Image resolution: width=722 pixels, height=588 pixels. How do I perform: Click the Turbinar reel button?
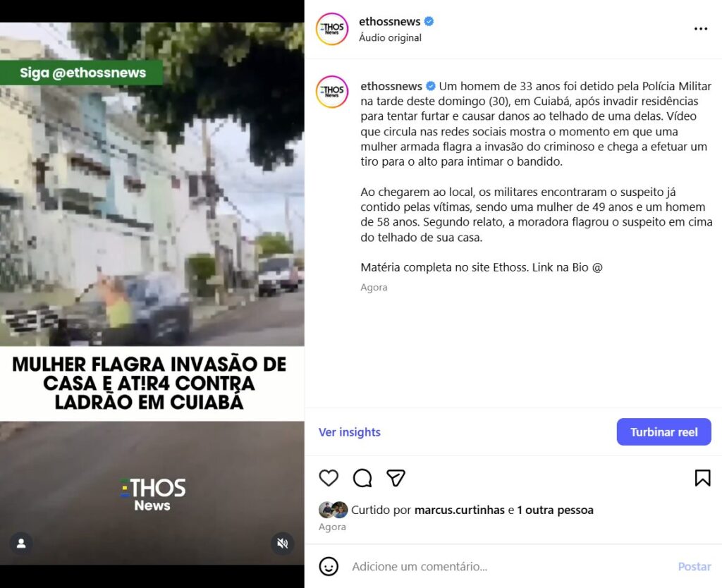664,432
